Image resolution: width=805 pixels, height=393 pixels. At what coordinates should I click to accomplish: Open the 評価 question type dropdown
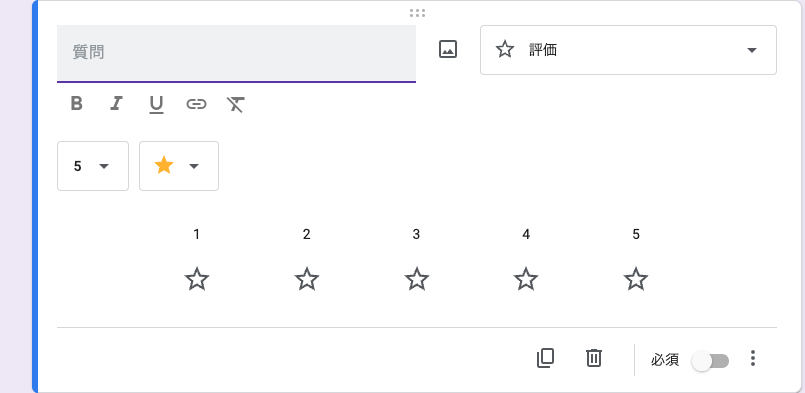click(628, 50)
